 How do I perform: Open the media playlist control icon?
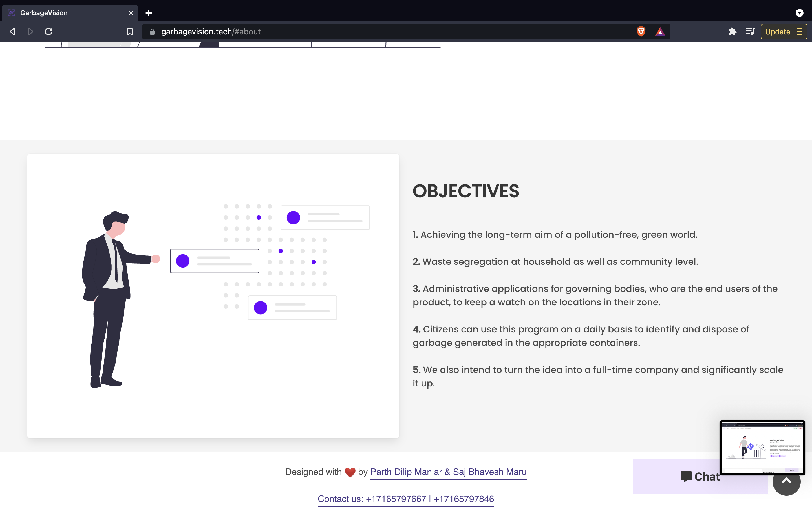pos(750,32)
